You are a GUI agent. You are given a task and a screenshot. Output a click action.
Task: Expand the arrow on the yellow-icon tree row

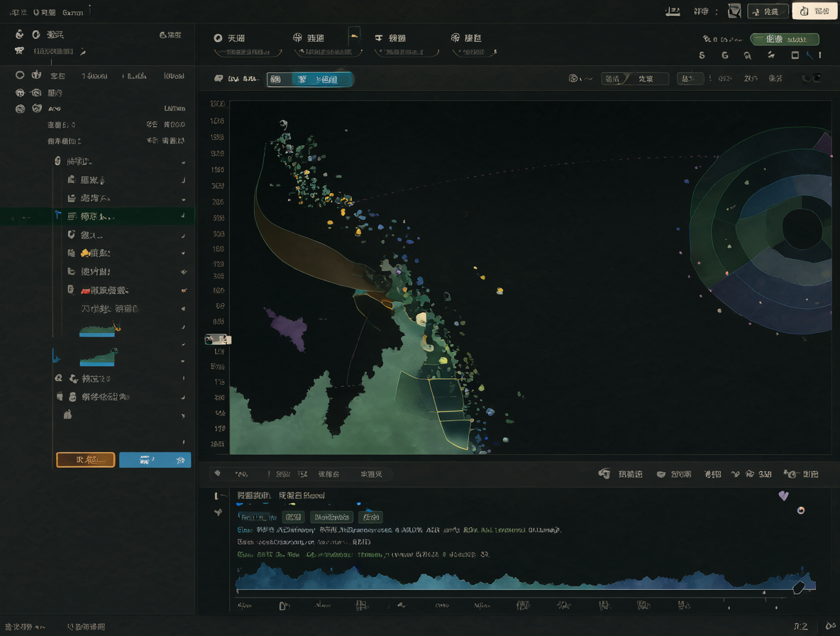pyautogui.click(x=183, y=253)
